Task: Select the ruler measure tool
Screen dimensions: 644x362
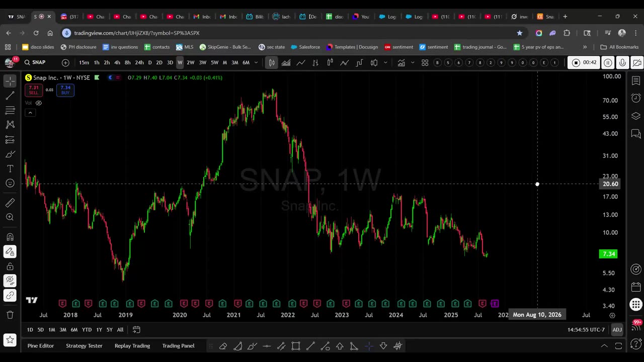Action: [10, 203]
